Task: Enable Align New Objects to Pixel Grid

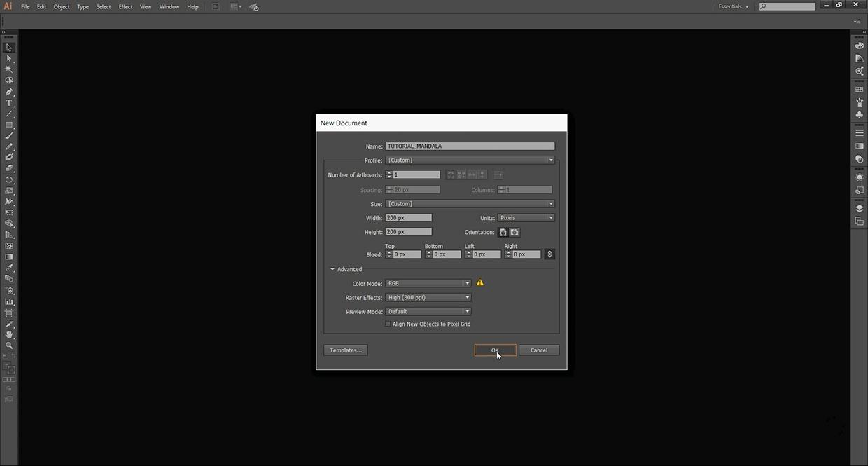Action: (388, 324)
